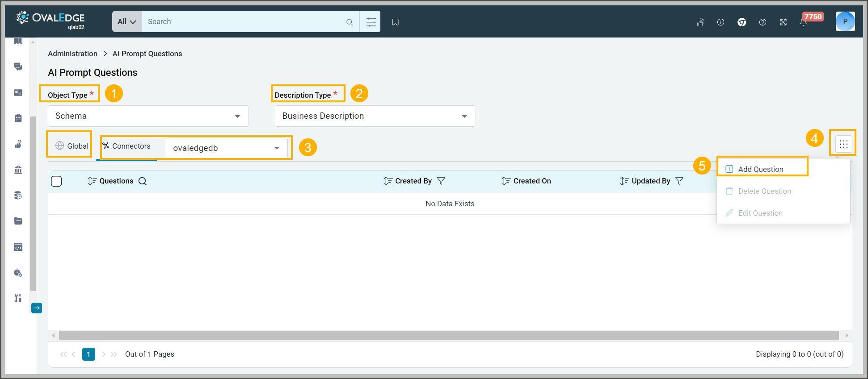Open the nine-dots actions menu
This screenshot has width=868, height=379.
click(843, 144)
